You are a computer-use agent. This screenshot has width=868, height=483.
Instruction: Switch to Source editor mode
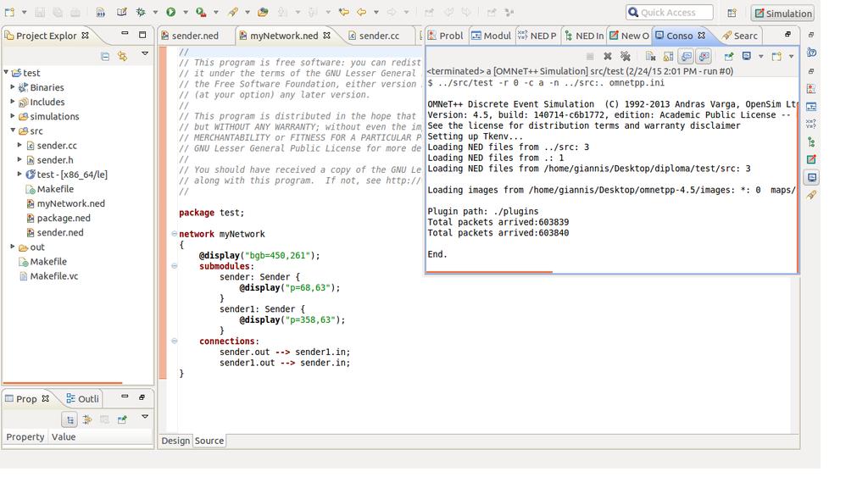209,441
